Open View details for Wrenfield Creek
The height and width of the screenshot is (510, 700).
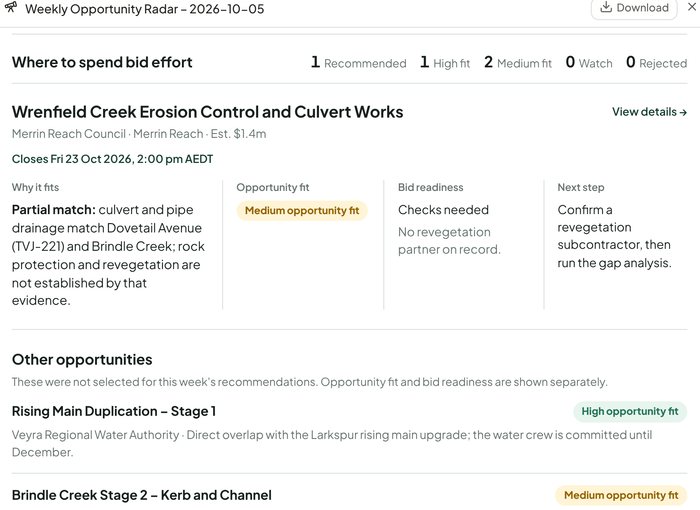649,112
